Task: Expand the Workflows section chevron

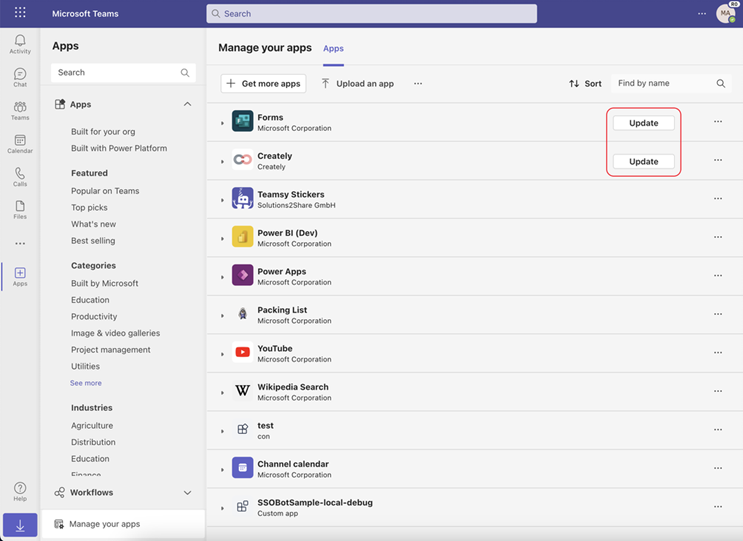Action: (x=188, y=493)
